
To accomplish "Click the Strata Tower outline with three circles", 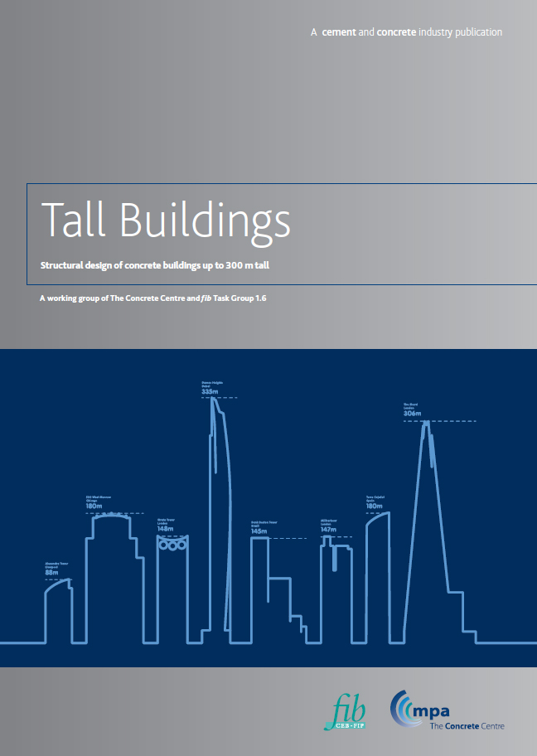I will 172,580.
